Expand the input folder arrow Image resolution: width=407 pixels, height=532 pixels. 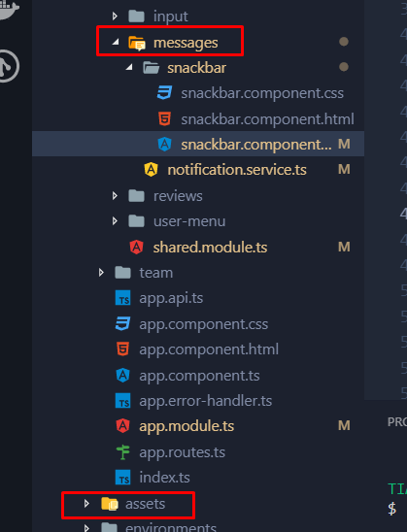coord(115,16)
